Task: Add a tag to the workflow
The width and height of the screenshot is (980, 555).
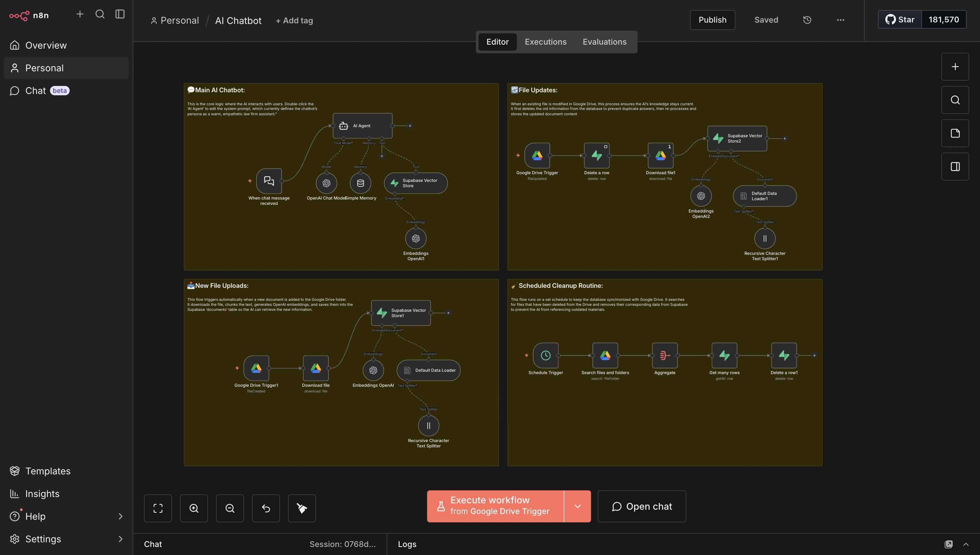Action: pyautogui.click(x=294, y=20)
